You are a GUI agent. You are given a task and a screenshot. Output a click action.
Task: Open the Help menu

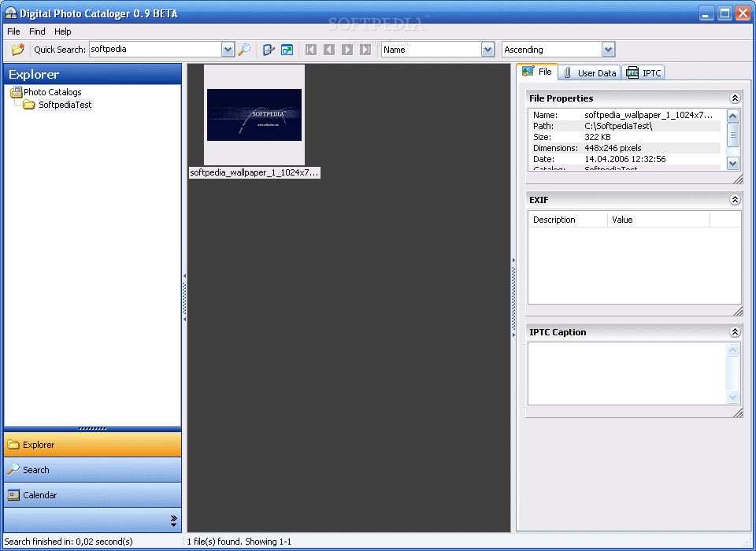click(x=63, y=31)
